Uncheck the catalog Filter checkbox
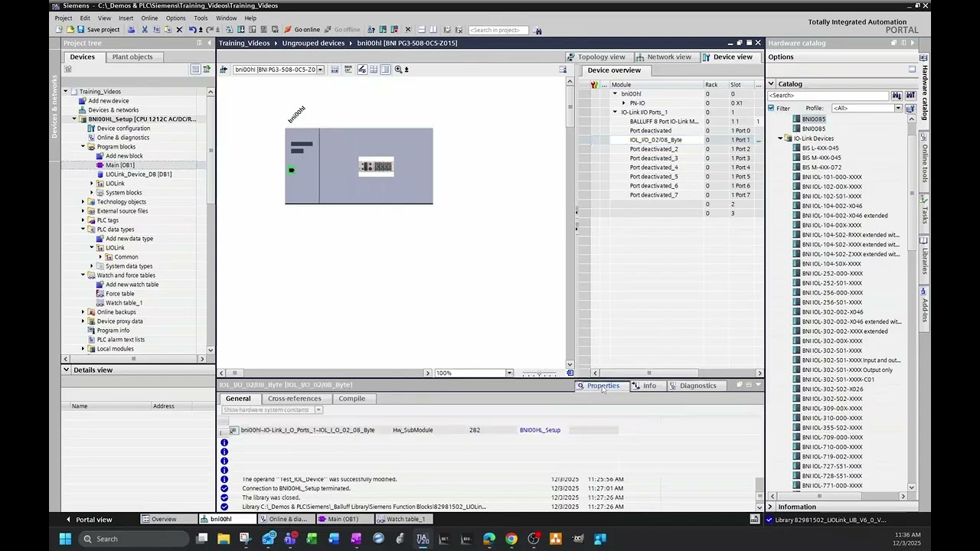 pyautogui.click(x=771, y=109)
